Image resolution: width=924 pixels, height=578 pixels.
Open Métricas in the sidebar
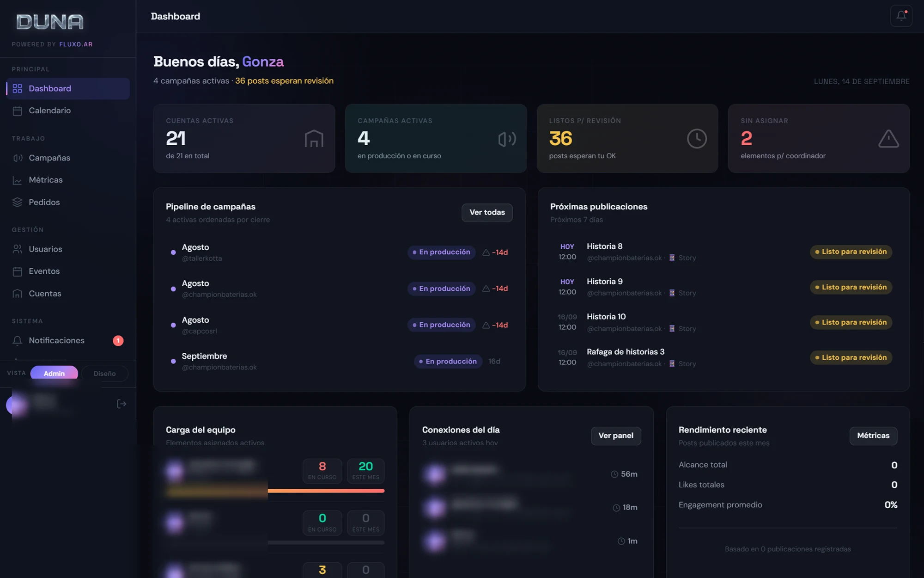[68, 180]
